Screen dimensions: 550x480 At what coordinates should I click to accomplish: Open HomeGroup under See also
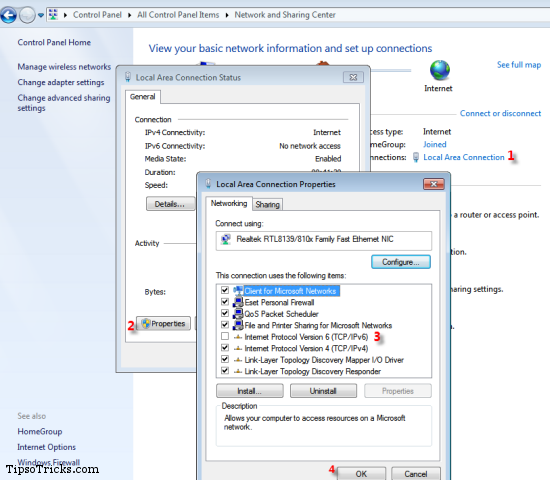pyautogui.click(x=40, y=432)
